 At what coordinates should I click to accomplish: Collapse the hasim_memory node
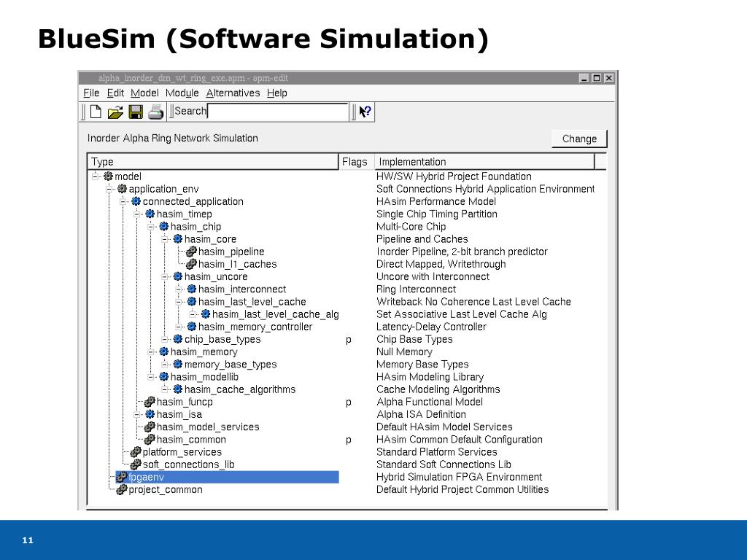pyautogui.click(x=150, y=352)
